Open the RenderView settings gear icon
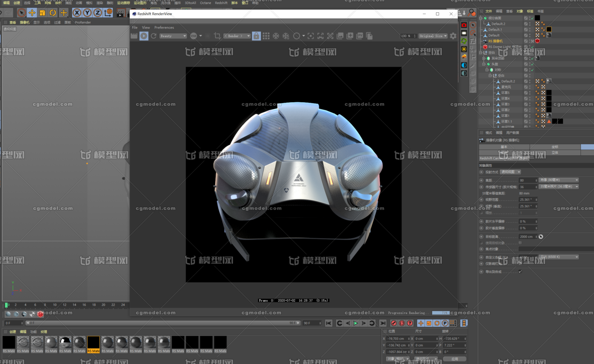This screenshot has height=364, width=594. coord(453,36)
